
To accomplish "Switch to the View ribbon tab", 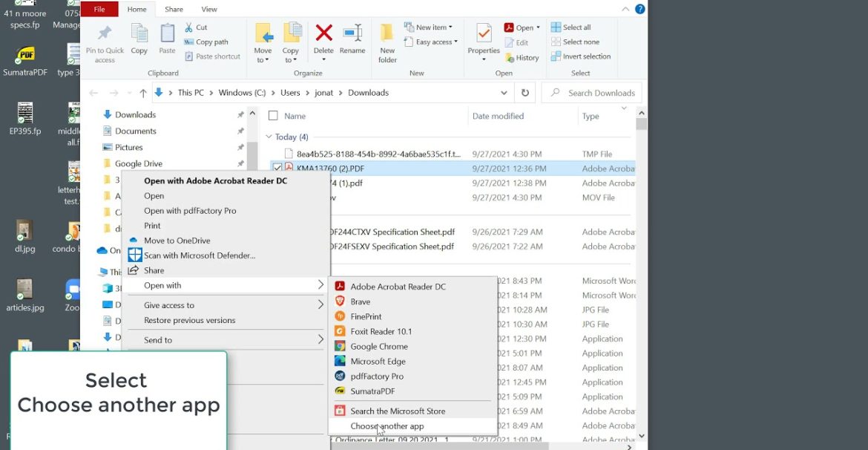I will (x=209, y=9).
